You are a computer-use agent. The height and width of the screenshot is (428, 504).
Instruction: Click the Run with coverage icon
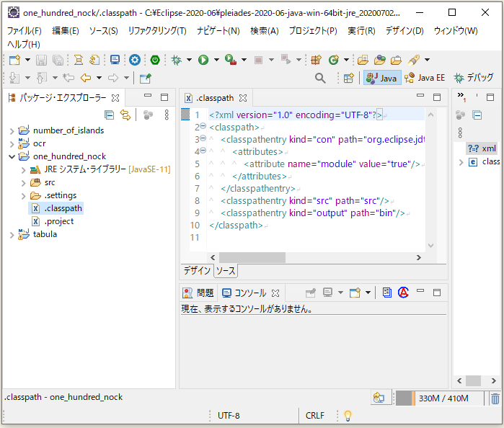tap(231, 60)
